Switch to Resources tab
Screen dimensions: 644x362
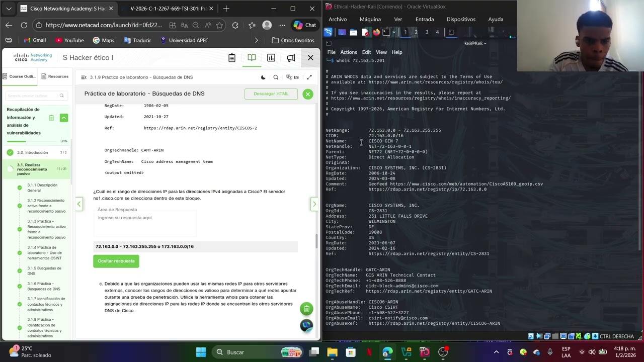coord(55,76)
